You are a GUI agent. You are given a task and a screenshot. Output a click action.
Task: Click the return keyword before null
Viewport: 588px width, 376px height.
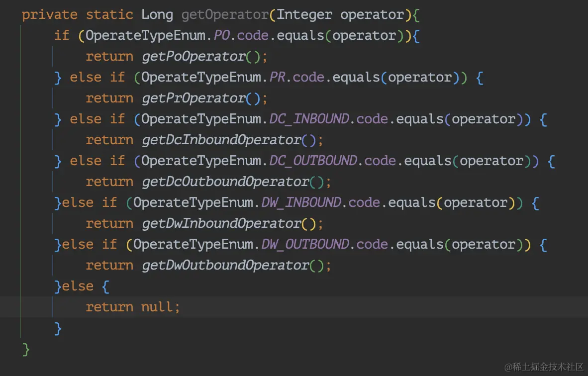tap(109, 307)
